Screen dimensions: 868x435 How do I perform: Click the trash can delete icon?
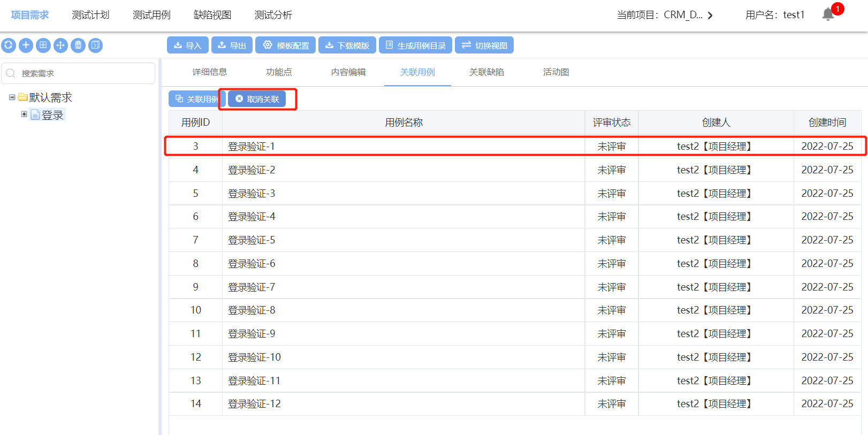click(x=78, y=45)
